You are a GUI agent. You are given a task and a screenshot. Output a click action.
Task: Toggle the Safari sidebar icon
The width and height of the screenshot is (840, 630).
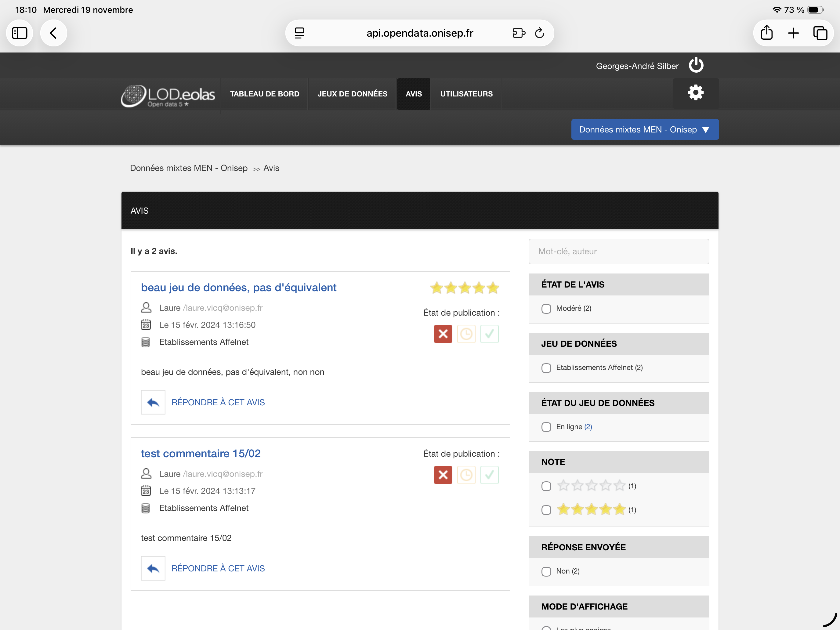click(x=20, y=33)
